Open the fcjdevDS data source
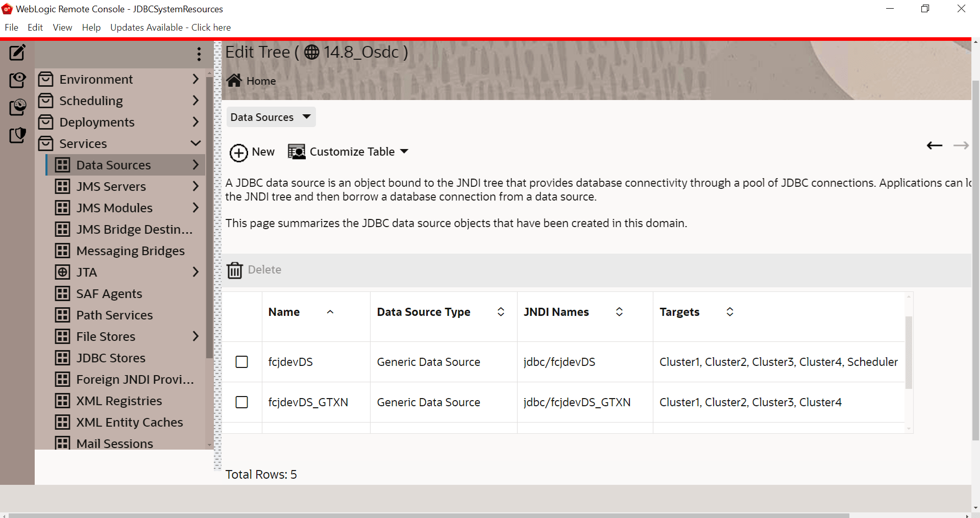The image size is (980, 518). 290,362
